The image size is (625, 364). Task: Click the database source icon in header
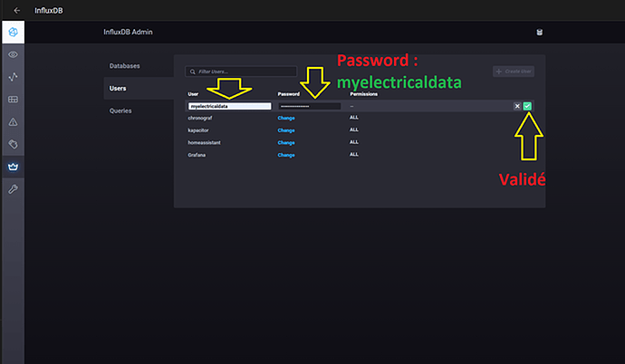539,33
